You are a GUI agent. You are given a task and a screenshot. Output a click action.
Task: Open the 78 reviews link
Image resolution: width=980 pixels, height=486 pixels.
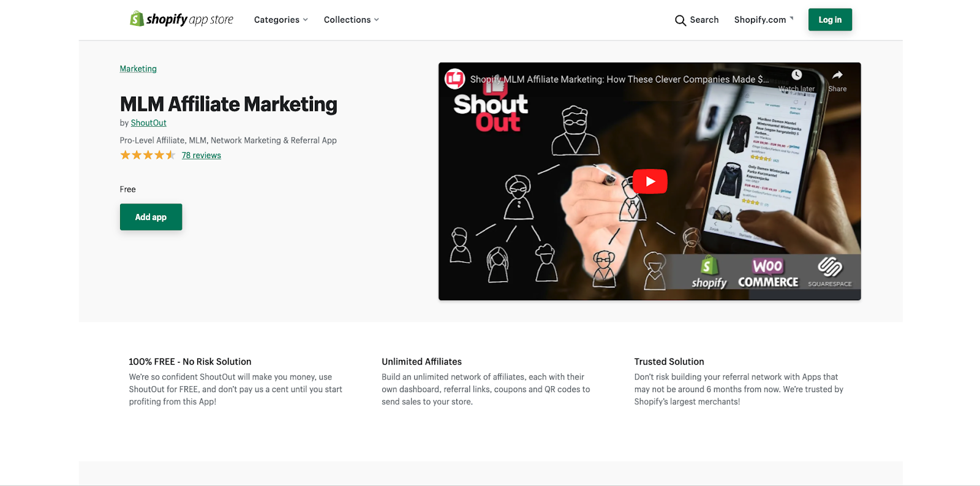(x=201, y=155)
